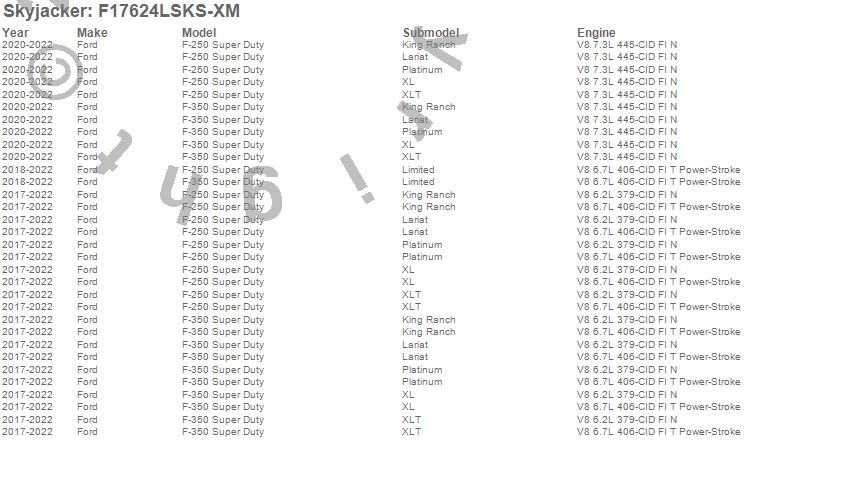Viewport: 850px width, 500px height.
Task: Click the first V8 6.2L 379-CID engine
Action: [x=627, y=195]
